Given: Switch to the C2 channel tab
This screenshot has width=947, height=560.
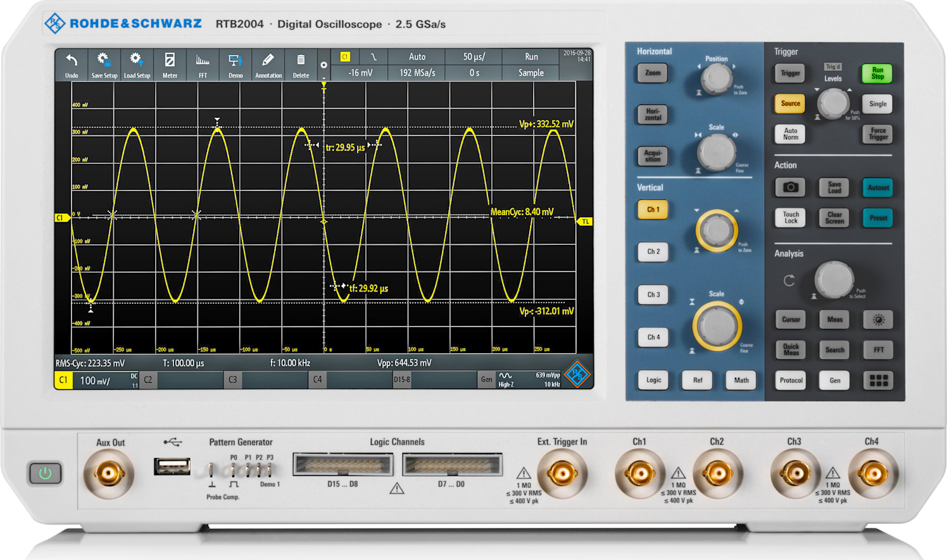Looking at the screenshot, I should (x=147, y=380).
